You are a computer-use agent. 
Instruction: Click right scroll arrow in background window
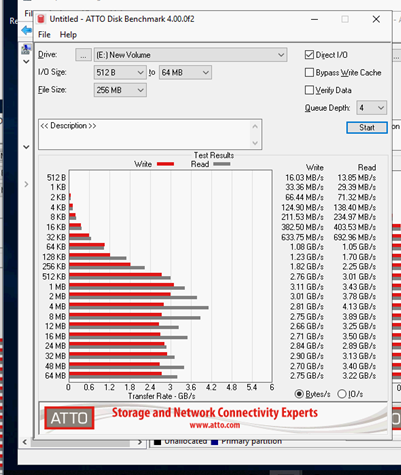click(x=140, y=442)
